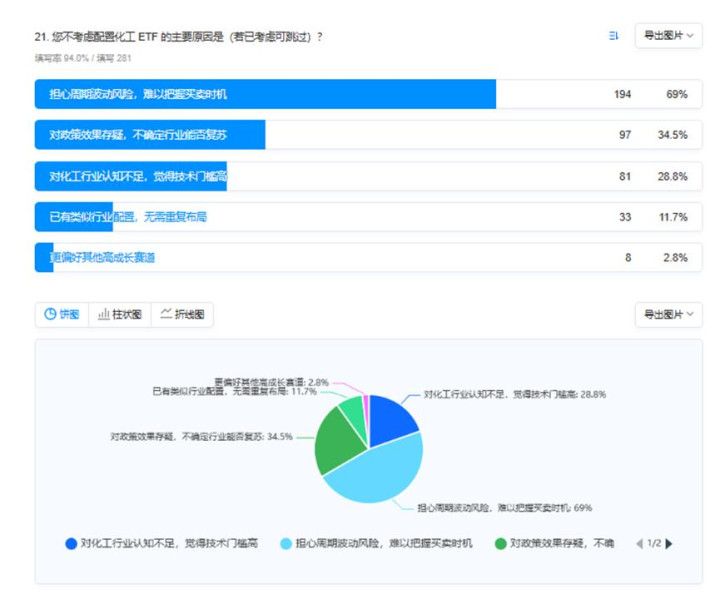
Task: Click pie label 对化工行业认知不足: 28.8%
Action: pos(515,395)
